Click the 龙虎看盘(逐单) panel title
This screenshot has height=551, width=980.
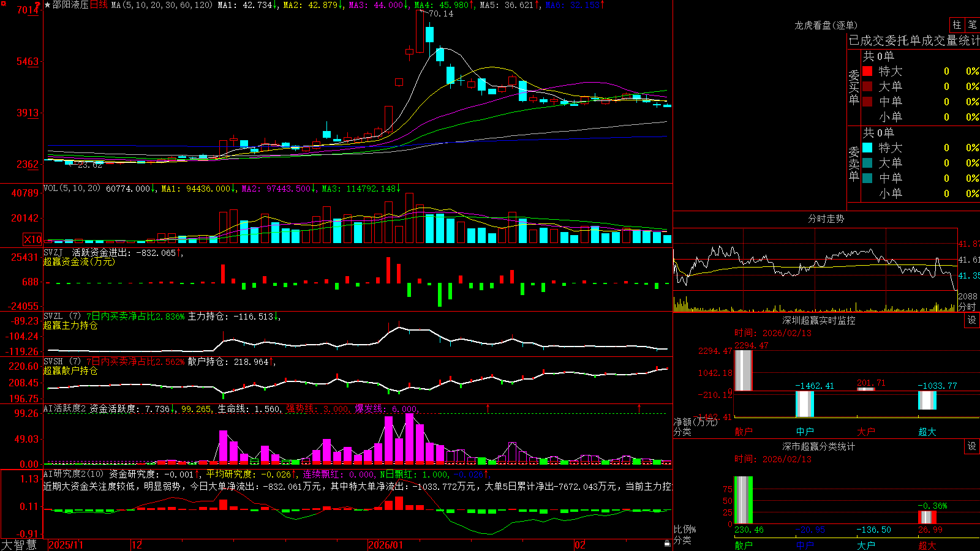tap(826, 25)
